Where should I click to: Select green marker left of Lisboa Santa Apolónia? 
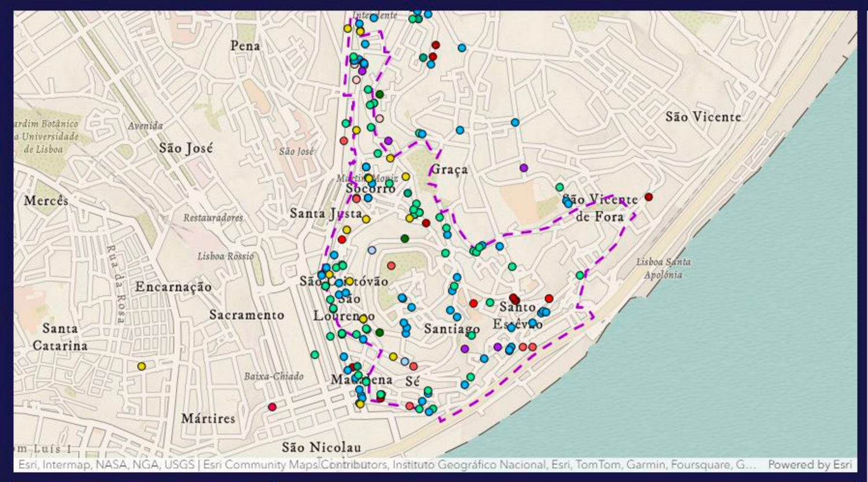[580, 275]
